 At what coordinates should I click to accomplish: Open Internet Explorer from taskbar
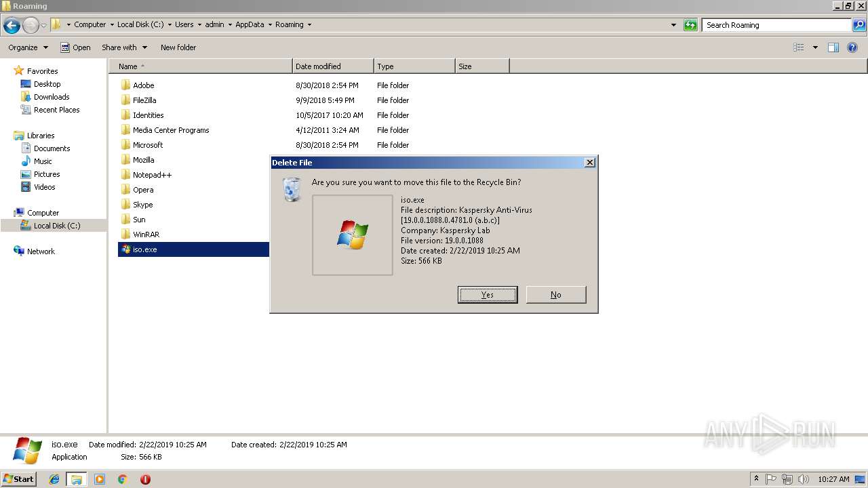coord(54,479)
